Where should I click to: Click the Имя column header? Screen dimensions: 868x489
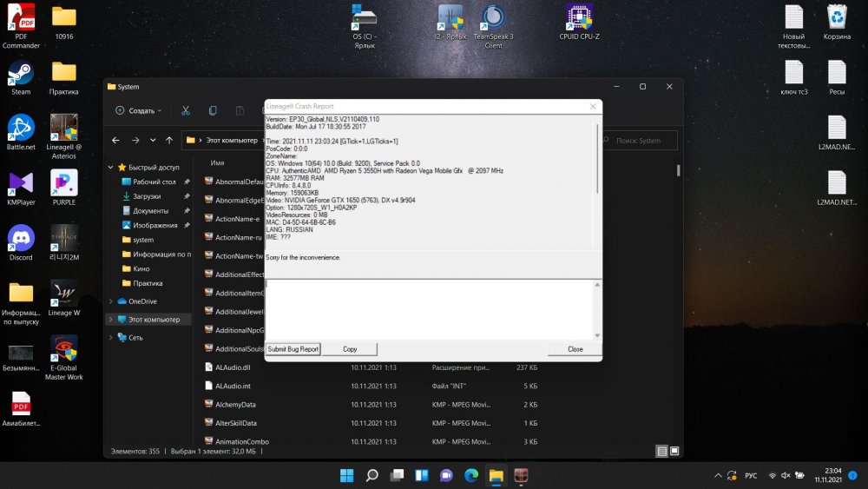pos(218,162)
